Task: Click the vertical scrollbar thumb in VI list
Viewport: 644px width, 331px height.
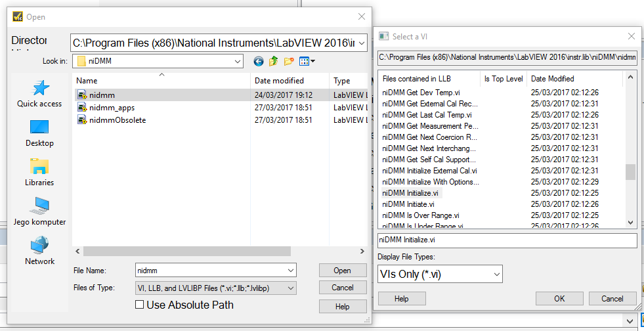Action: [x=630, y=172]
